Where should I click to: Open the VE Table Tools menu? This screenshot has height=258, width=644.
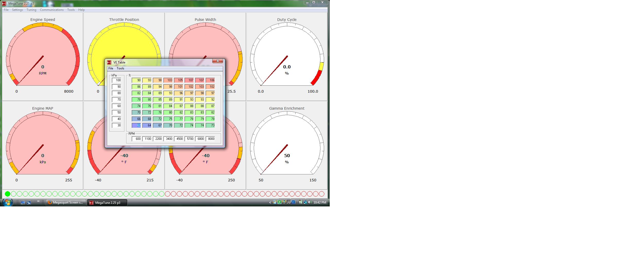pyautogui.click(x=120, y=68)
